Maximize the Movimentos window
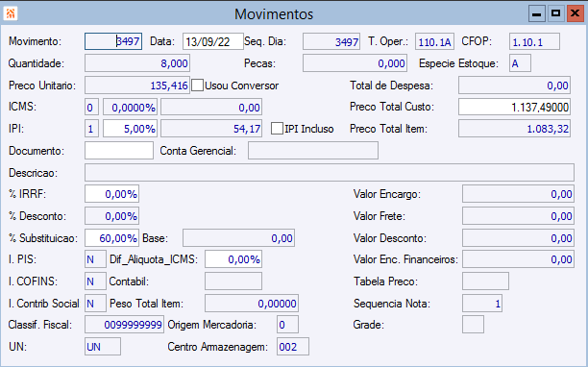This screenshot has height=367, width=588. [555, 13]
